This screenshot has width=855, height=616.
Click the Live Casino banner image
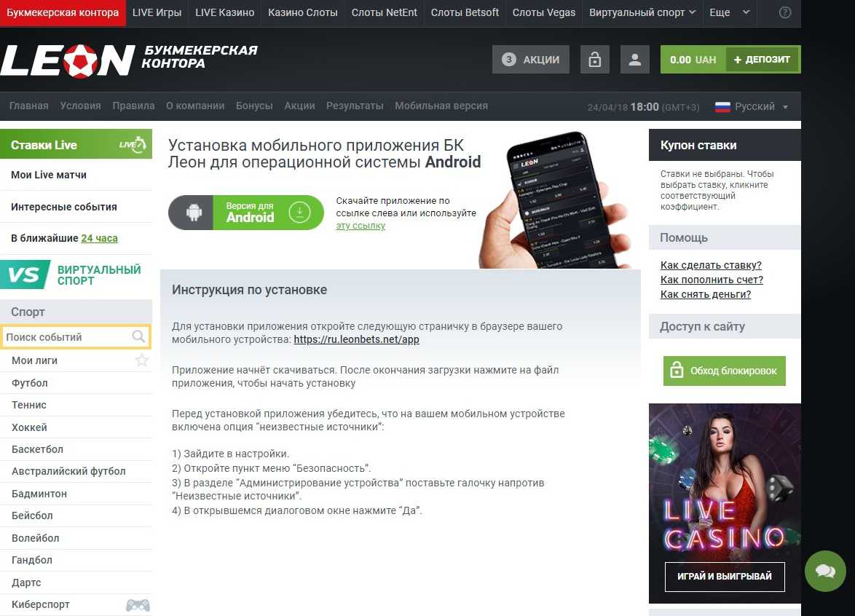pos(725,503)
